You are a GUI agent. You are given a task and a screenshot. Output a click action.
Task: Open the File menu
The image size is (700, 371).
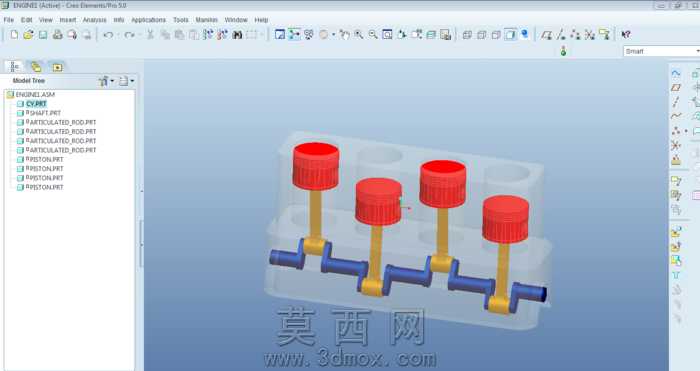tap(8, 20)
